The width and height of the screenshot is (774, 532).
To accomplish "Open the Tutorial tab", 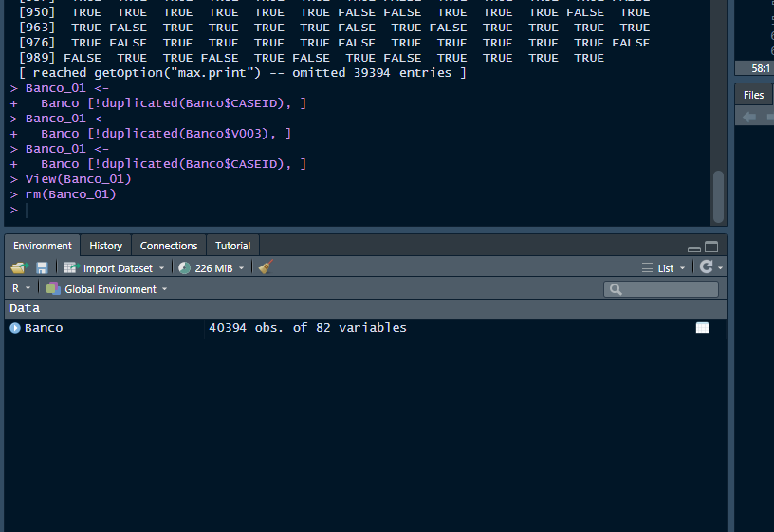I will pos(232,246).
